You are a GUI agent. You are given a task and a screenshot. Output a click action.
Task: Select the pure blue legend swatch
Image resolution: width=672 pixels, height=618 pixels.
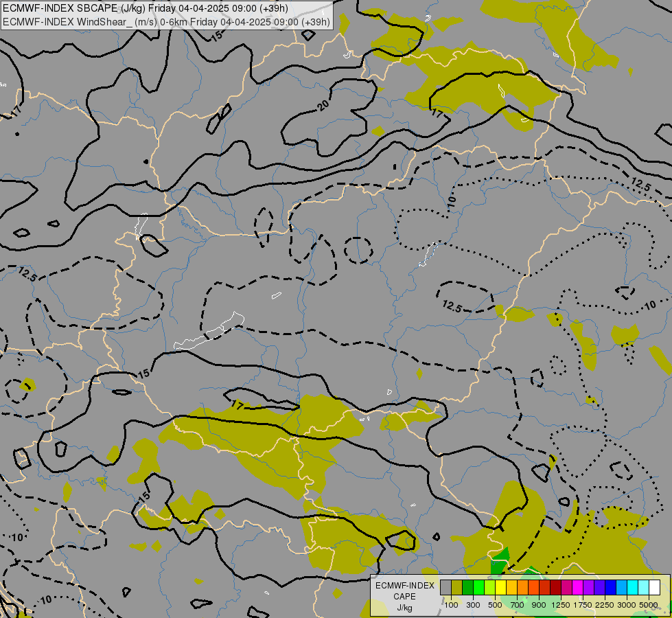(611, 588)
